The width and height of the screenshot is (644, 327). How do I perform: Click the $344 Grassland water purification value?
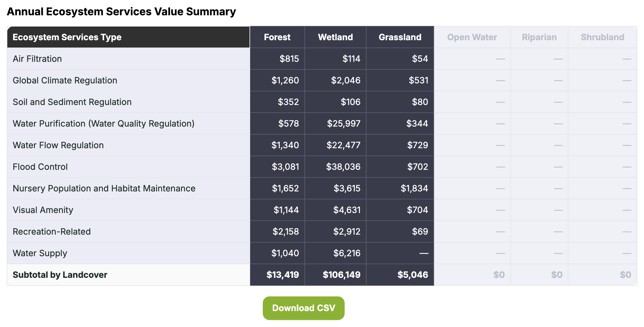(x=417, y=124)
